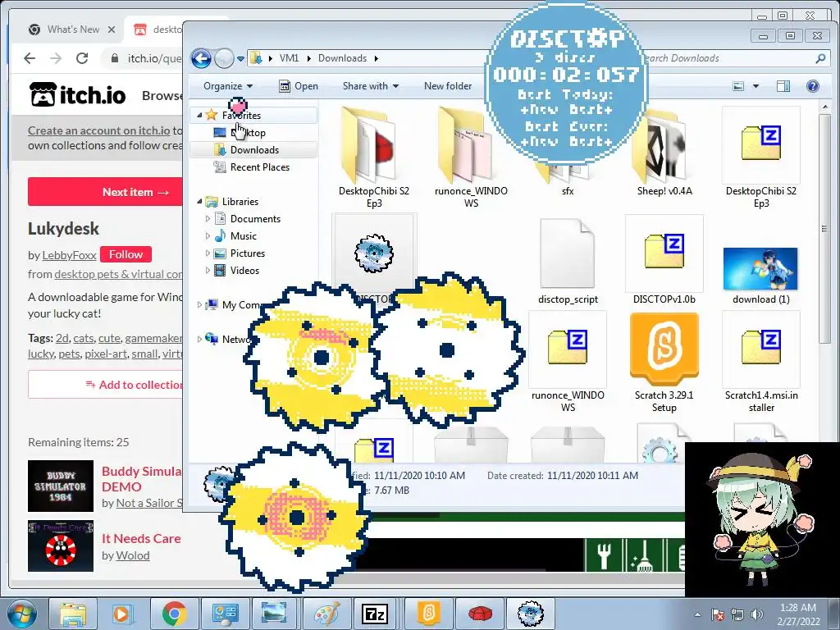Close the What's New Chrome tab
Image resolution: width=840 pixels, height=630 pixels.
112,30
